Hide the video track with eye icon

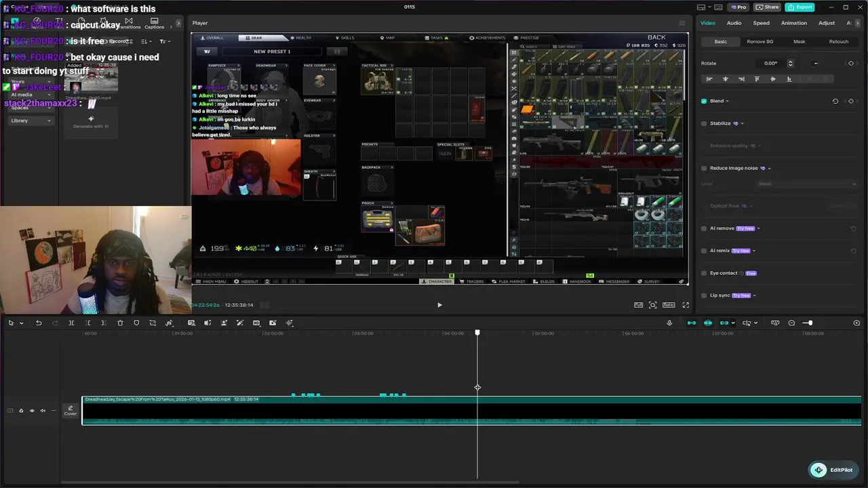point(31,411)
